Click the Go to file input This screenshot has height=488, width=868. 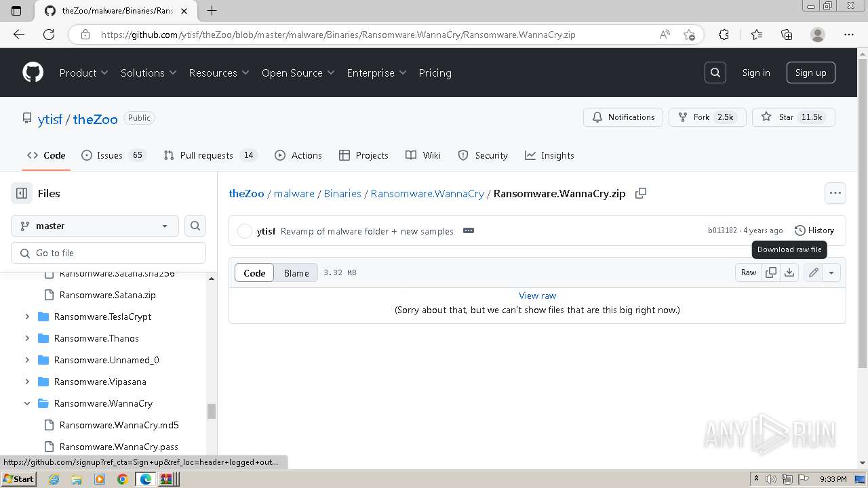pos(108,253)
